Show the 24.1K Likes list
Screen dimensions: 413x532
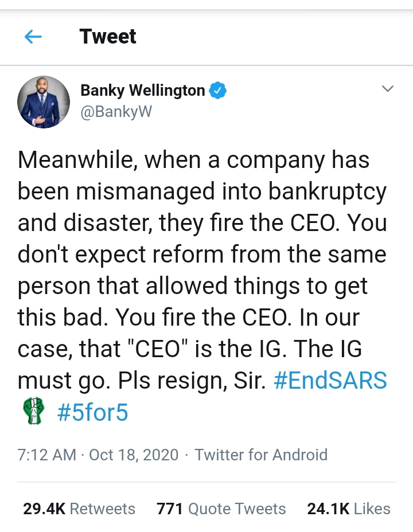[x=348, y=508]
